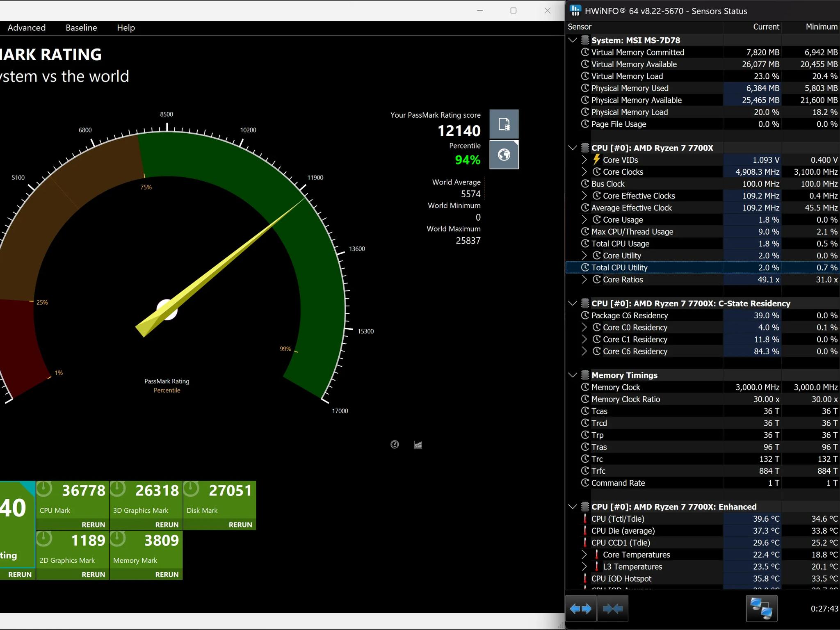Select the Trfc row label
Screen dimensions: 840x630
click(598, 471)
